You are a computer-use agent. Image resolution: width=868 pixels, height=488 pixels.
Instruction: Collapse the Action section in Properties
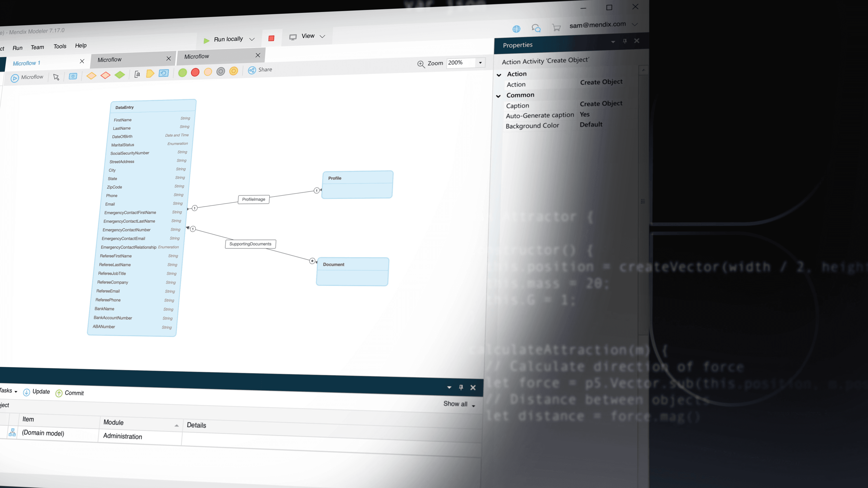[x=499, y=75]
